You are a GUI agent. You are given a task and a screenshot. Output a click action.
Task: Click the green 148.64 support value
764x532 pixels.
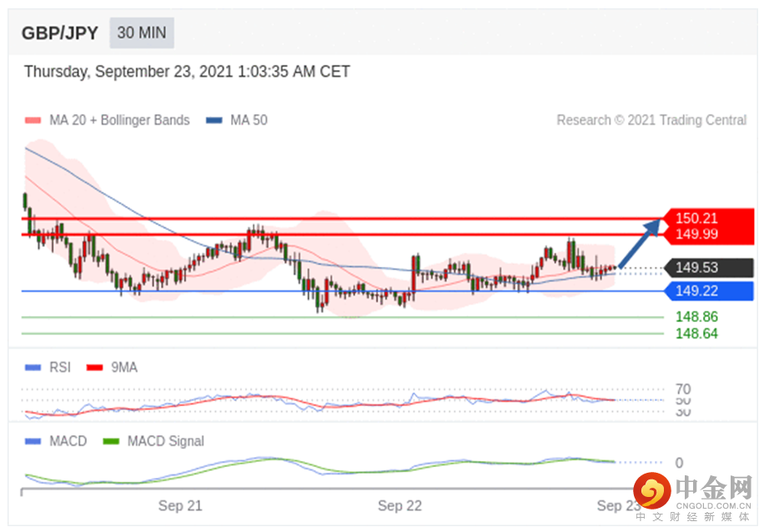tap(696, 334)
